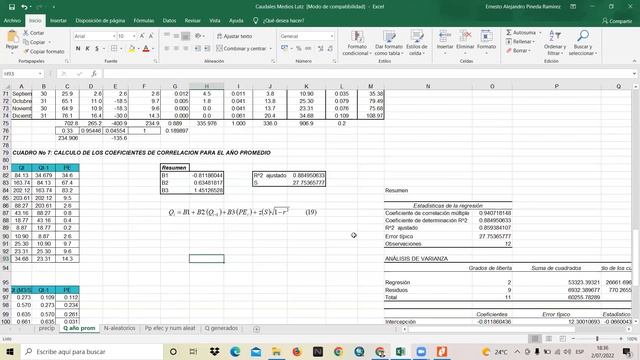
Task: Align text to bottom of cell
Action: [186, 36]
